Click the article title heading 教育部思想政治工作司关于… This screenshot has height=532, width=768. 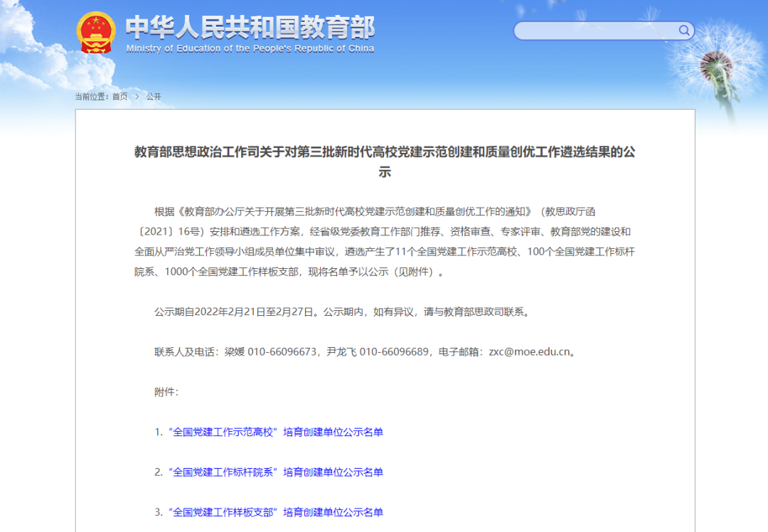click(x=385, y=161)
